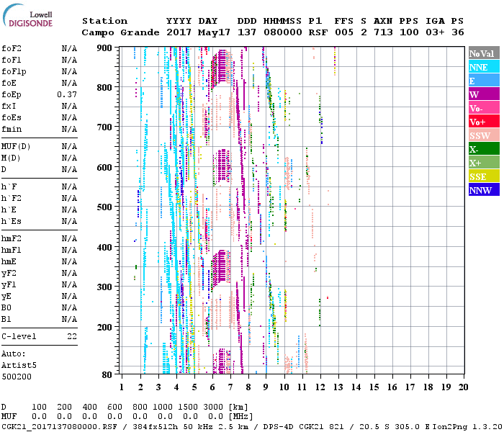Image resolution: width=504 pixels, height=432 pixels.
Task: Click the 80 km height axis label
Action: pyautogui.click(x=107, y=375)
